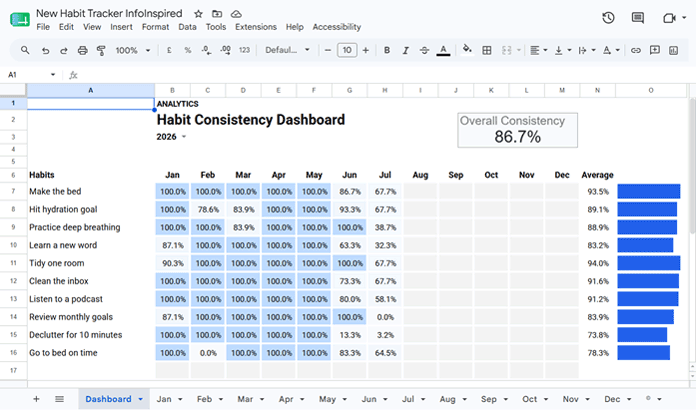The image size is (696, 410).
Task: Increase font size with plus button
Action: (366, 51)
